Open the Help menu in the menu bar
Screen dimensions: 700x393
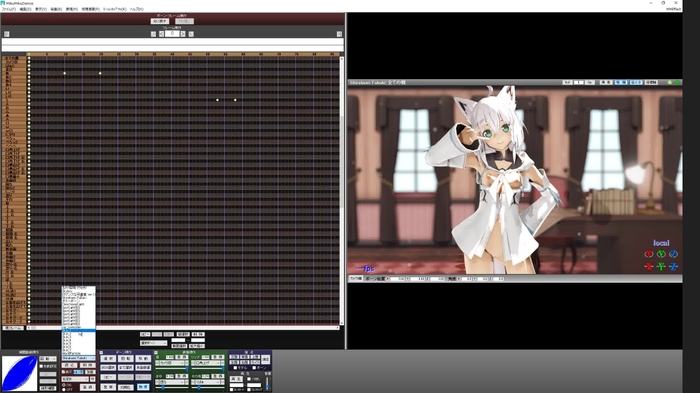[x=137, y=9]
